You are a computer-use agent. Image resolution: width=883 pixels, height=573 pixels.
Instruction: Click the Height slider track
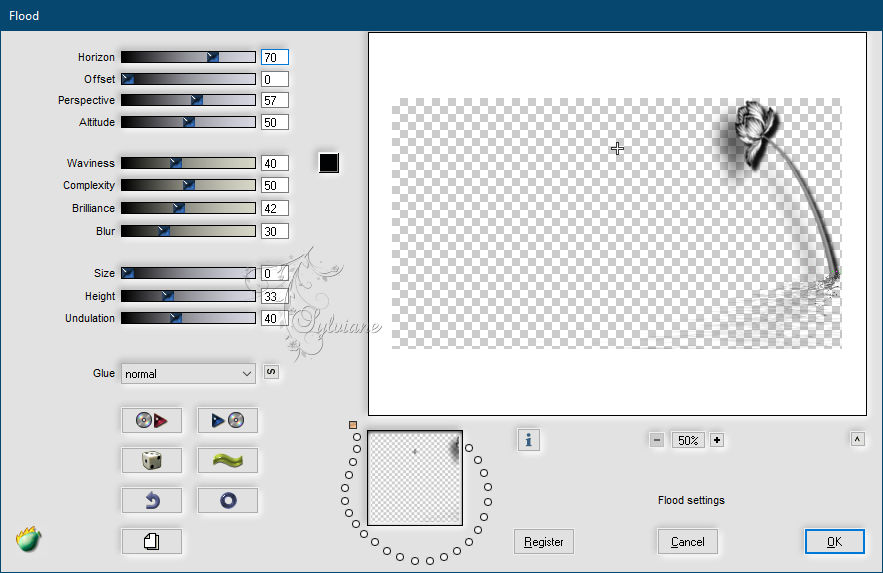(x=188, y=296)
